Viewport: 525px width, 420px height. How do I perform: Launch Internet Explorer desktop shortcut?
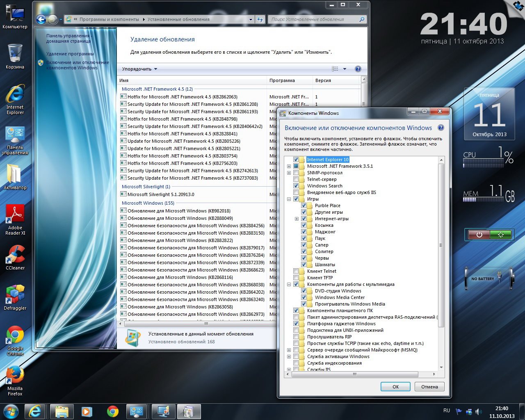click(15, 99)
